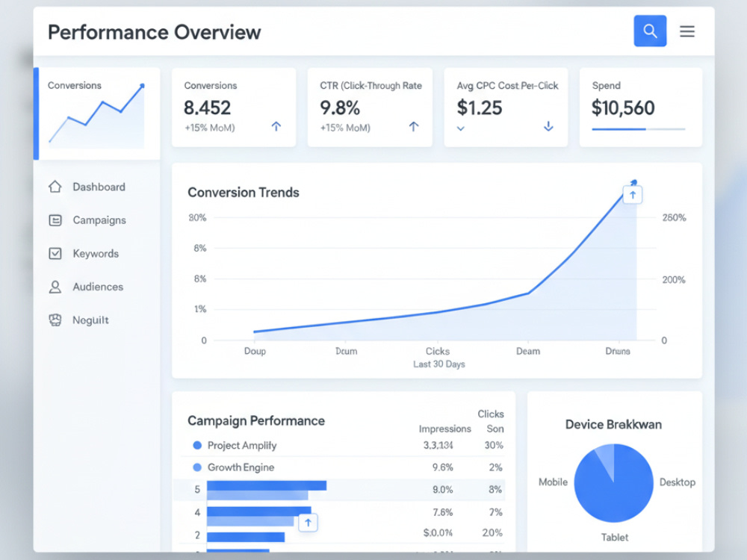Click the Impressions column header
Screen dimensions: 747x560
click(x=445, y=429)
